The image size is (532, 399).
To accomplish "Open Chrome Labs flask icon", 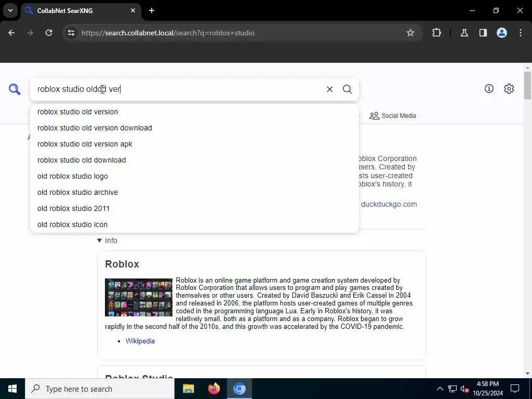I will pyautogui.click(x=464, y=33).
